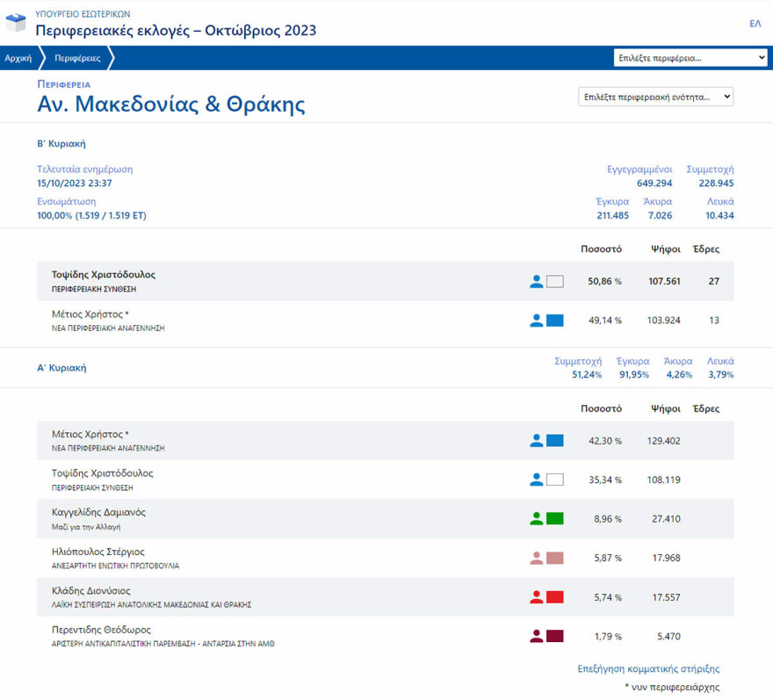Click dark red person icon for Περεντίδης Θεόδωρος
Image resolution: width=773 pixels, height=700 pixels.
pyautogui.click(x=537, y=637)
